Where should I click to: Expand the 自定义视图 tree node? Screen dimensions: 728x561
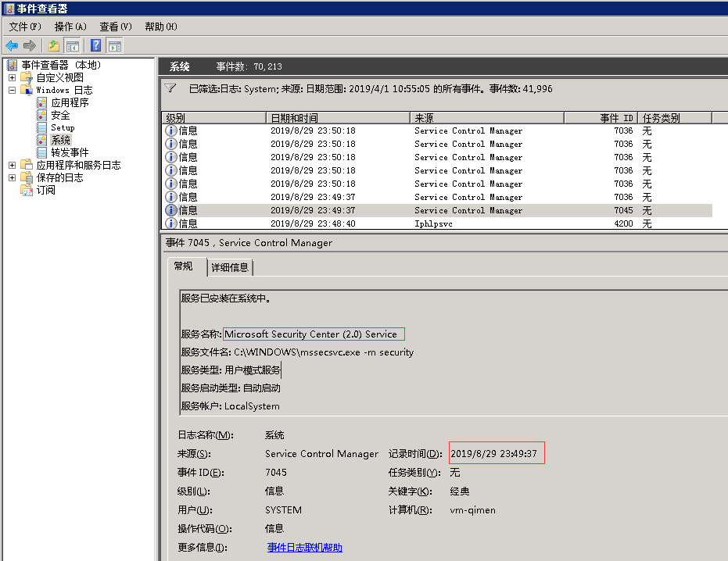[12, 77]
